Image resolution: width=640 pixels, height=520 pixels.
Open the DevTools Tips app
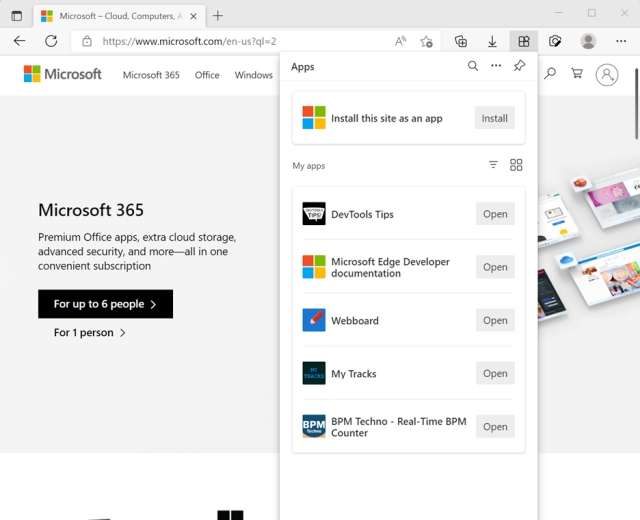495,214
